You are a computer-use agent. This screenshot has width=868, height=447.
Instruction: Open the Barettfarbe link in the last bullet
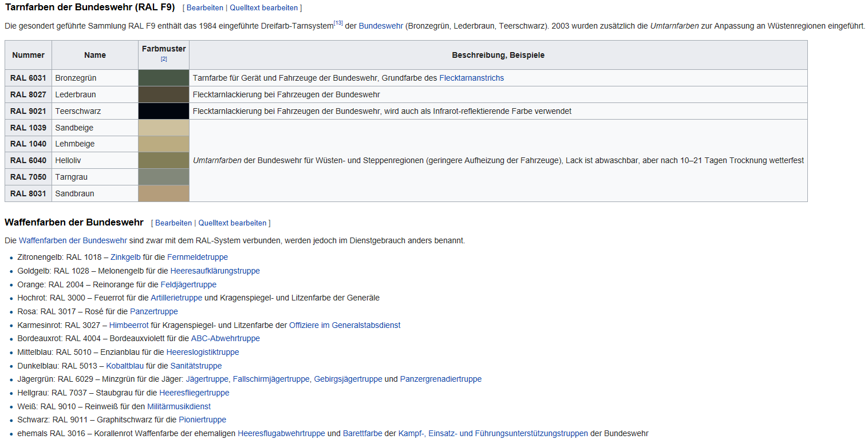pyautogui.click(x=362, y=433)
